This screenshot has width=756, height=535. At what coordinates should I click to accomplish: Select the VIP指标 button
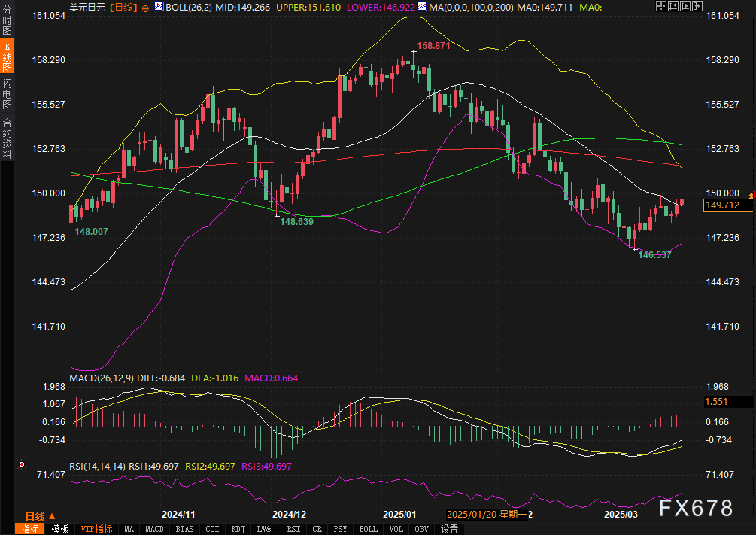(x=96, y=529)
